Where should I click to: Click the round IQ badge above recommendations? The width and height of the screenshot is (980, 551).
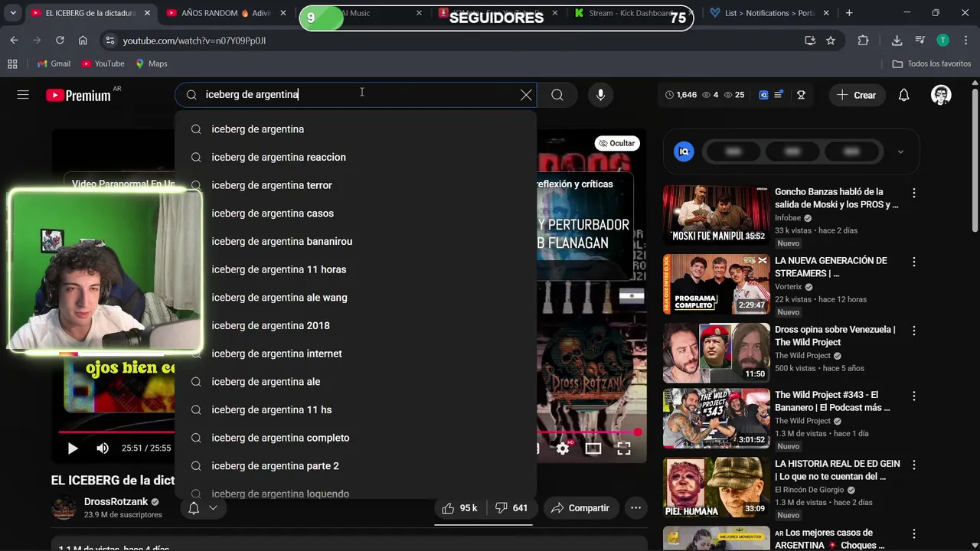[684, 152]
